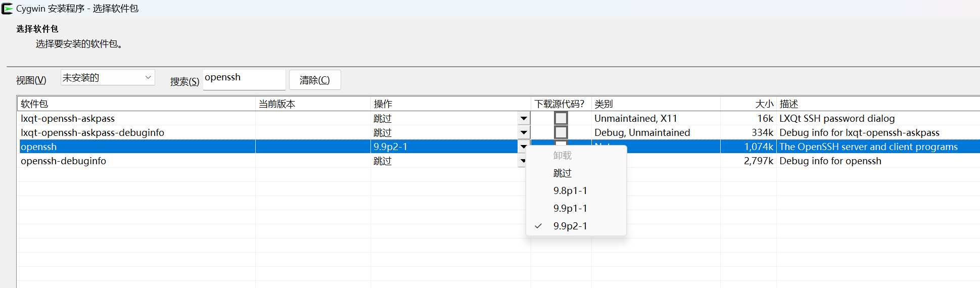
Task: Tick source checkbox for lxqt-openssh-askpass-debuginfo
Action: point(561,132)
